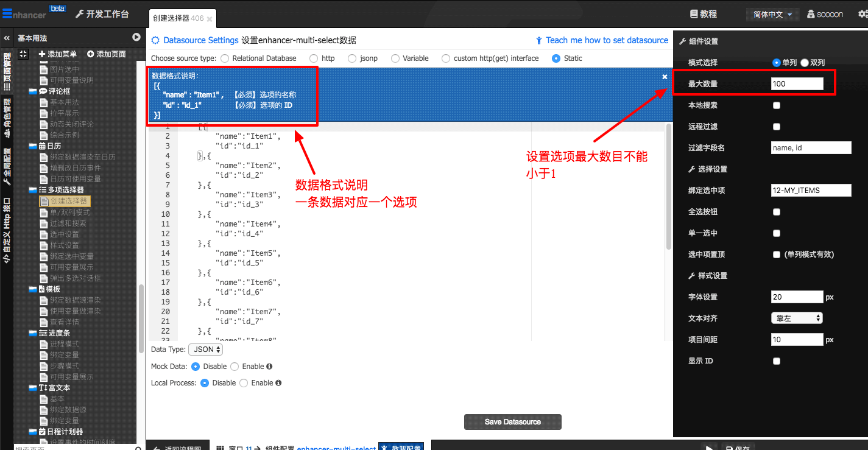
Task: Click the settings gear icon at top right
Action: click(862, 14)
